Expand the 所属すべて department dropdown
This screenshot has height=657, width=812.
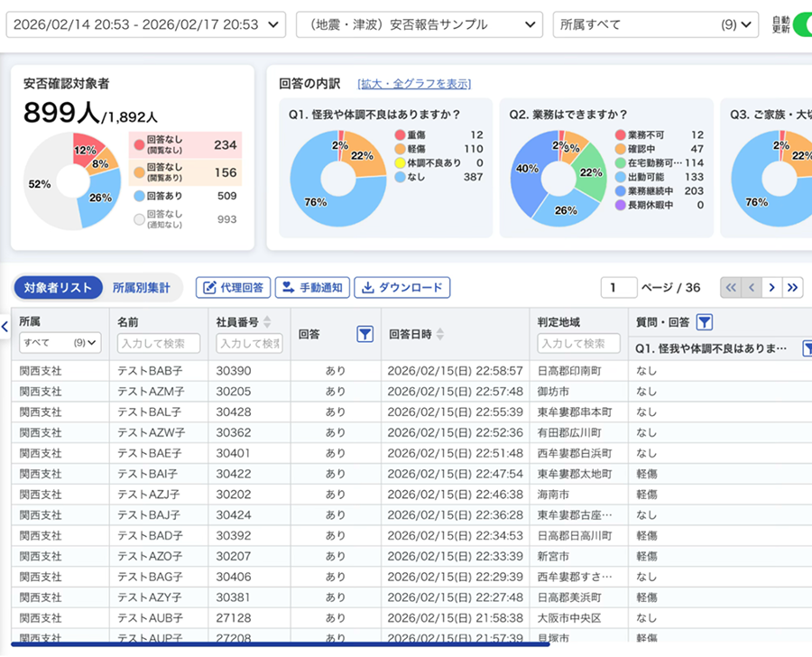coord(655,24)
